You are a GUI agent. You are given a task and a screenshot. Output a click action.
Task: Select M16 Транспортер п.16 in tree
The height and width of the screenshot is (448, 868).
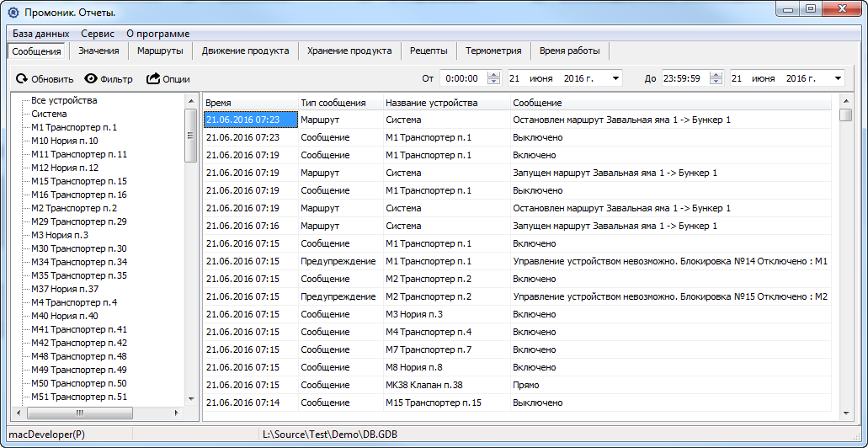[79, 195]
